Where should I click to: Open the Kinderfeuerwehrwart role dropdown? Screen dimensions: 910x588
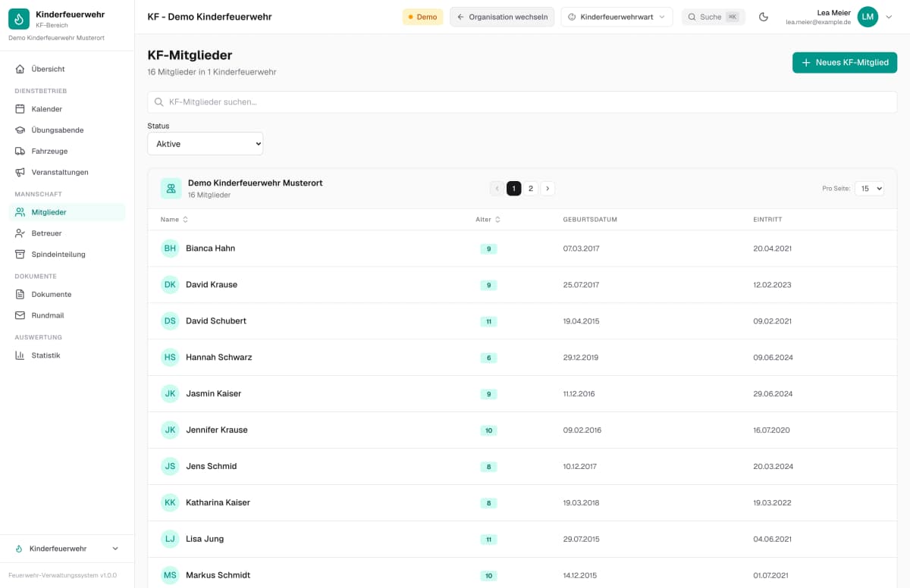617,17
